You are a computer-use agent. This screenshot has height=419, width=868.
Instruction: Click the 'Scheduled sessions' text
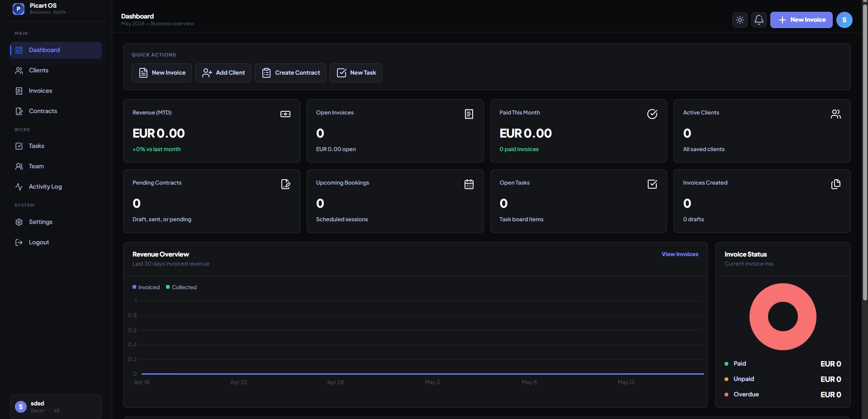[x=342, y=219]
